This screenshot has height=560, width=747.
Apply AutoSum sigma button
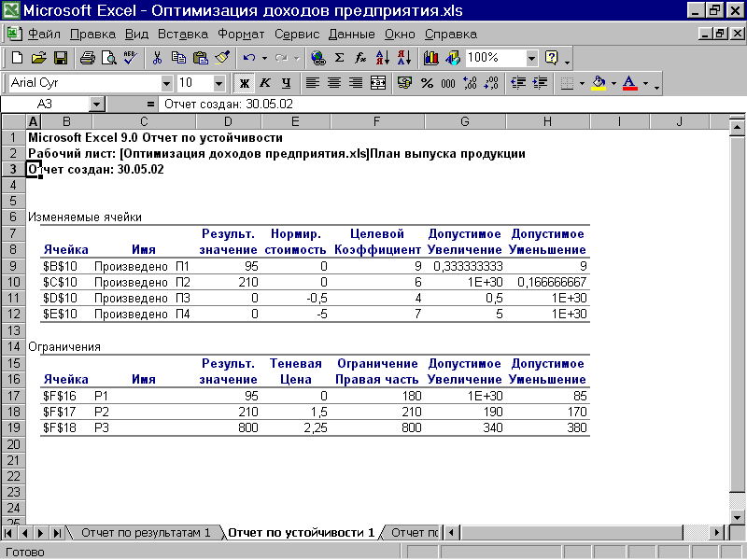(x=339, y=58)
